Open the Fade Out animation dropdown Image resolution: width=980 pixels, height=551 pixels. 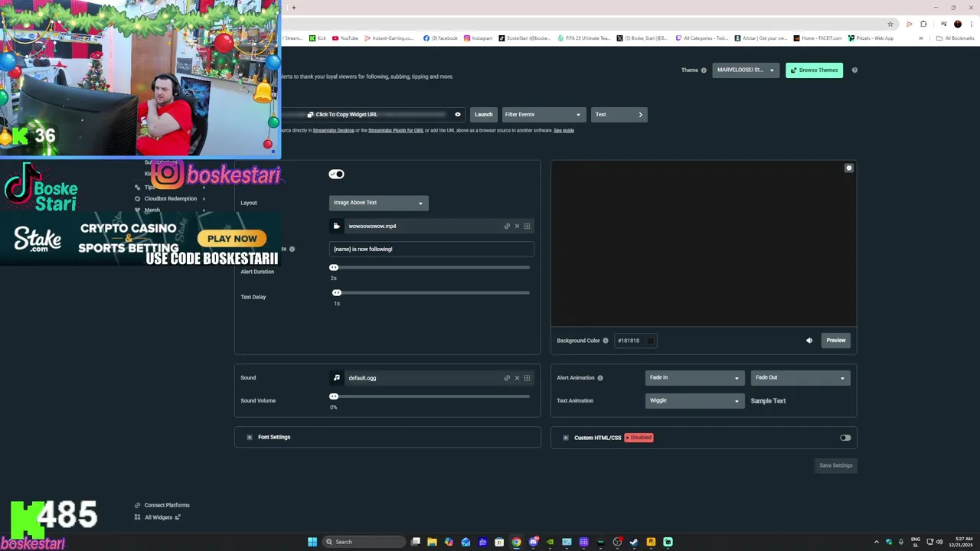800,377
